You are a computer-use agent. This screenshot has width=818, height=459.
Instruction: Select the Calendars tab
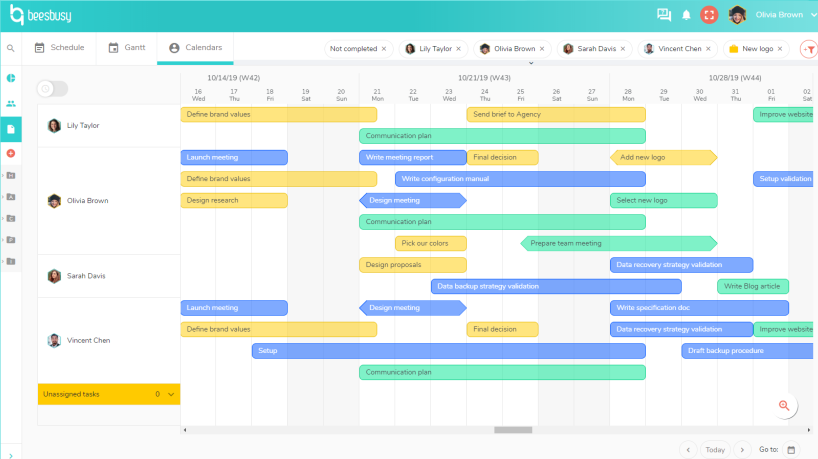click(x=195, y=47)
